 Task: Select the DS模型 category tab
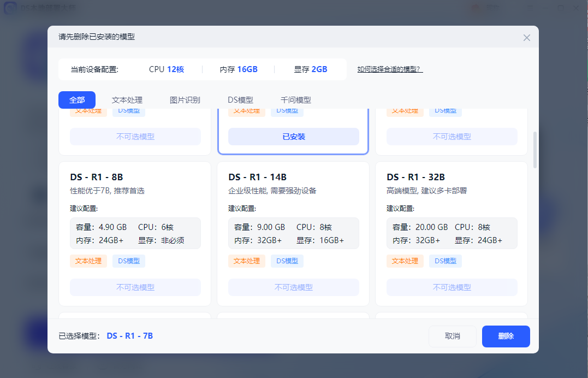click(x=241, y=100)
